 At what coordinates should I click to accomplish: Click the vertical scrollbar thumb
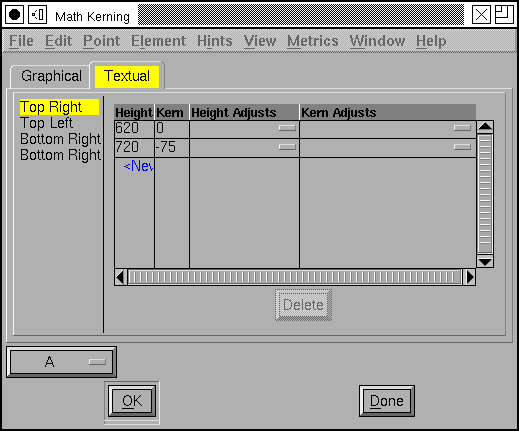[x=485, y=194]
